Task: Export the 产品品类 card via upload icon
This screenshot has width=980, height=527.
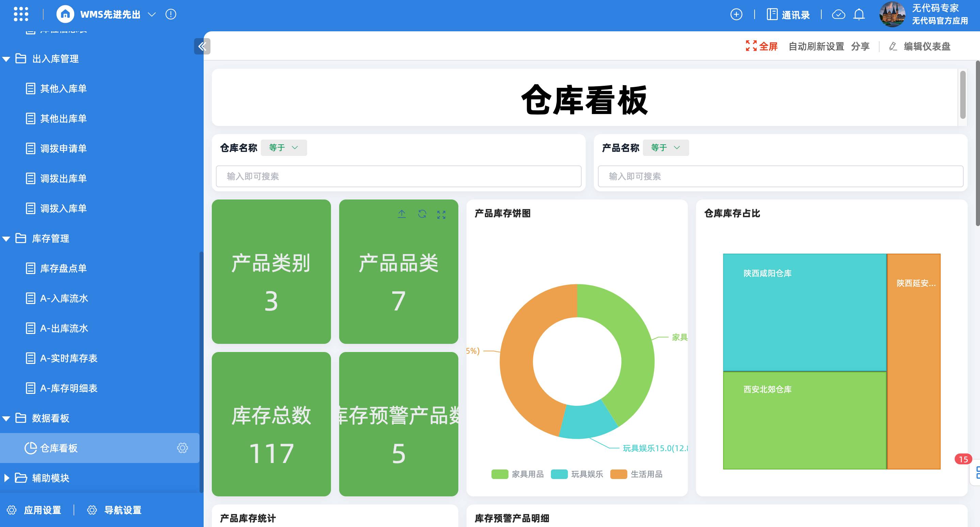Action: (402, 214)
